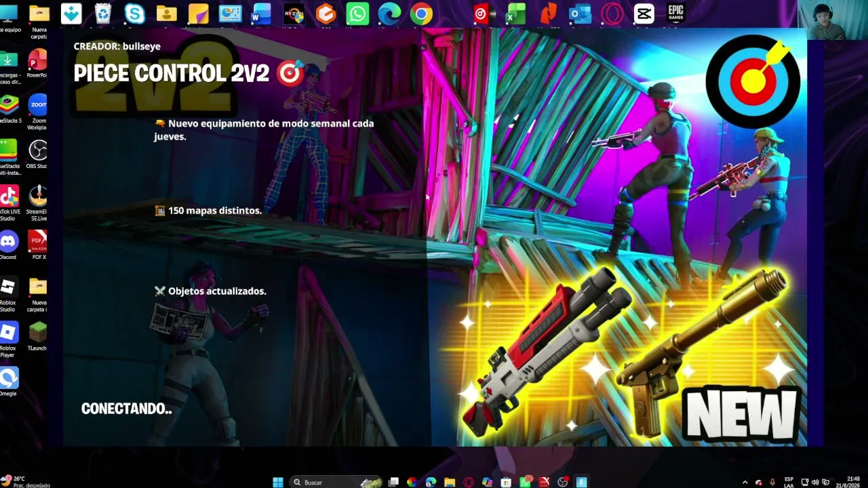Open the PDF X desktop shortcut
Screen dimensions: 868x488
click(37, 245)
